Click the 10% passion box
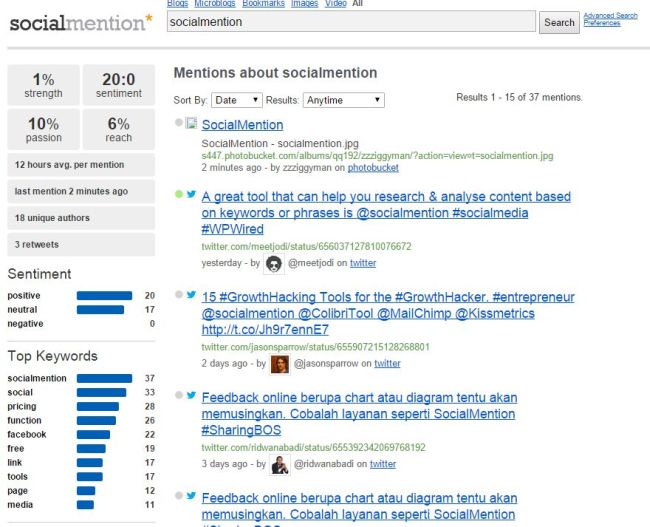Viewport: 650px width, 527px height. point(44,129)
